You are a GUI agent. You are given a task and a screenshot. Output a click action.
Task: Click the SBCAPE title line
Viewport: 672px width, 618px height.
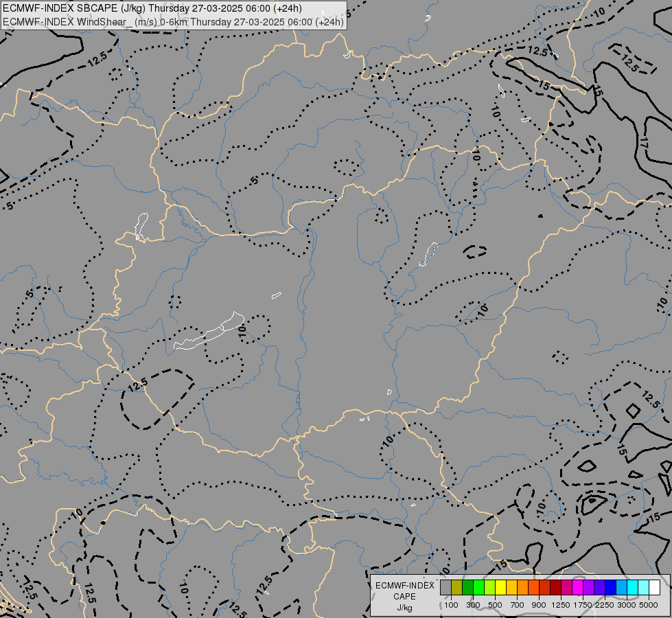point(152,8)
